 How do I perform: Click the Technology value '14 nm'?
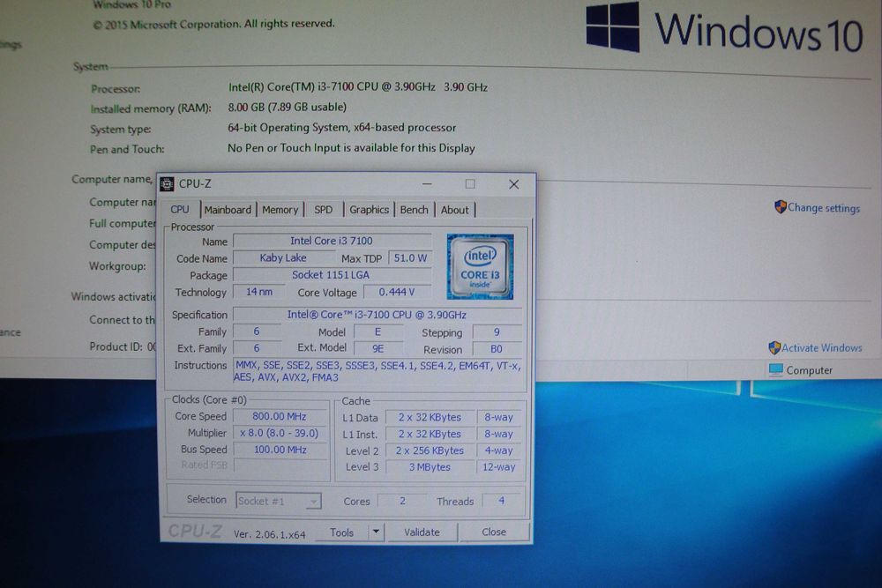tap(258, 292)
